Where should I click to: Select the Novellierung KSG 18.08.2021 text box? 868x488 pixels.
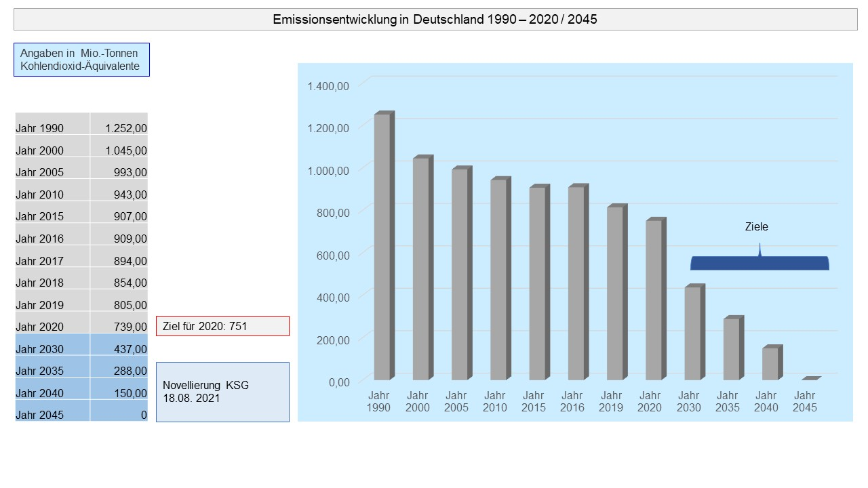click(x=222, y=392)
